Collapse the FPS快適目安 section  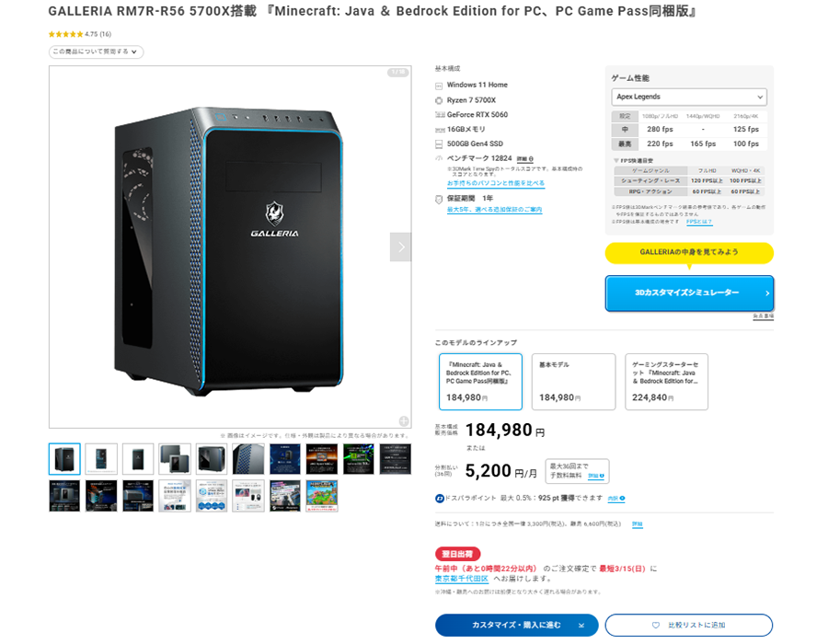pos(615,159)
